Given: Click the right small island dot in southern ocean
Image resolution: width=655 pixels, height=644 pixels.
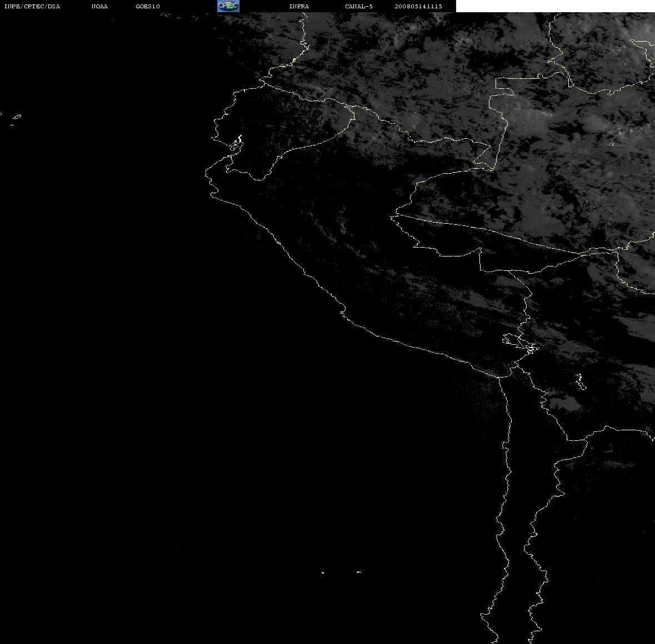Looking at the screenshot, I should coord(359,572).
